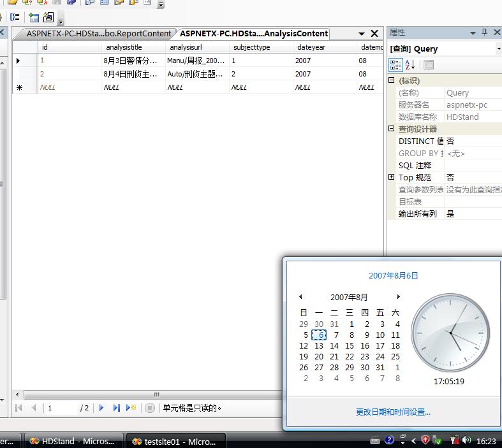Open the [查询] Query object dropdown
The height and width of the screenshot is (448, 502).
[498, 49]
